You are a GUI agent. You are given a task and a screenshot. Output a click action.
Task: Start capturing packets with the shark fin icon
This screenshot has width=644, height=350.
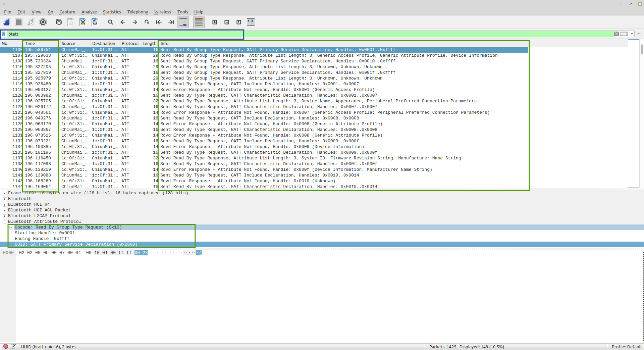7,22
